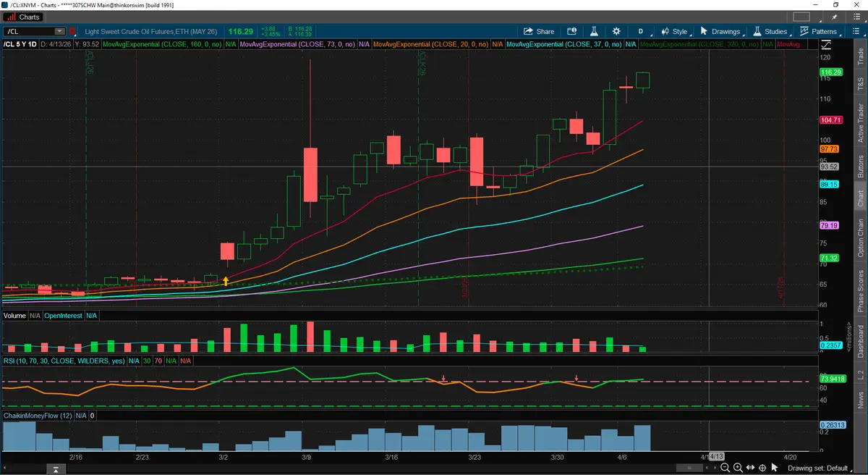Click the 97.73 orange price bubble
868x475 pixels.
(829, 148)
